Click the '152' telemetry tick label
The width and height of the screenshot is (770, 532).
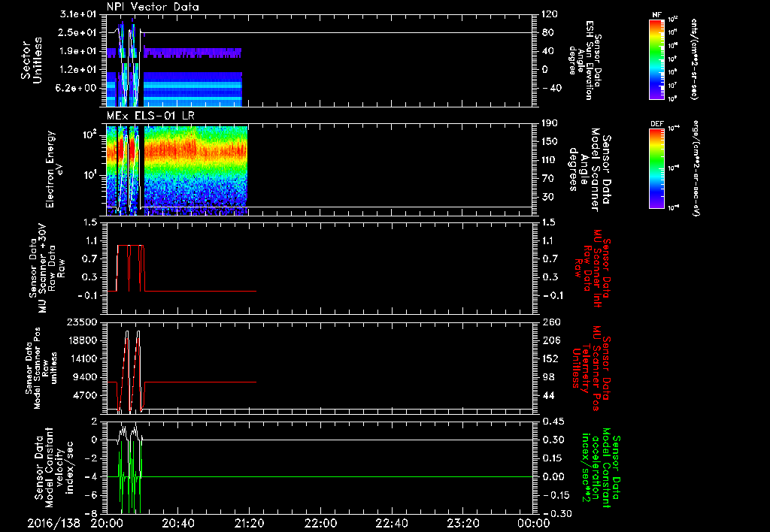pyautogui.click(x=550, y=358)
